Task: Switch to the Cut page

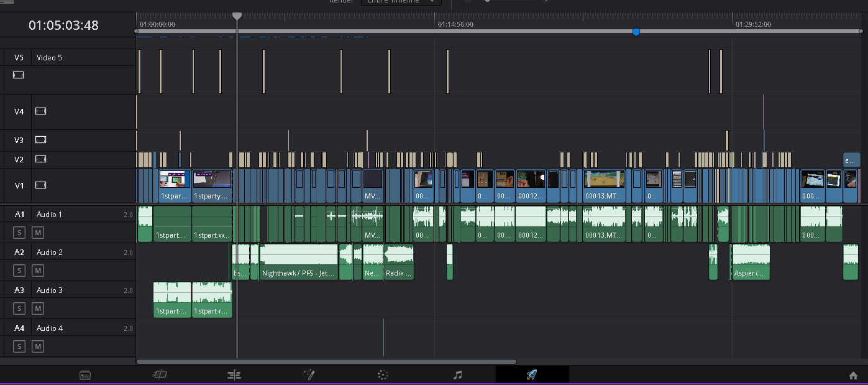Action: pos(160,375)
